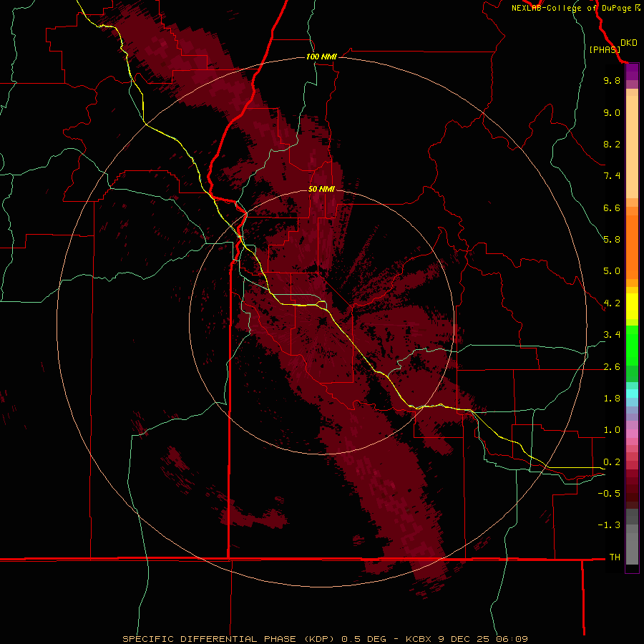Pick the purple band atop color scale

pos(632,72)
